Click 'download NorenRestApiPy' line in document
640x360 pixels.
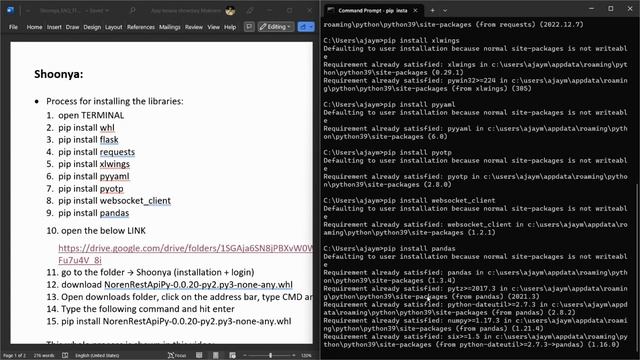tap(177, 284)
